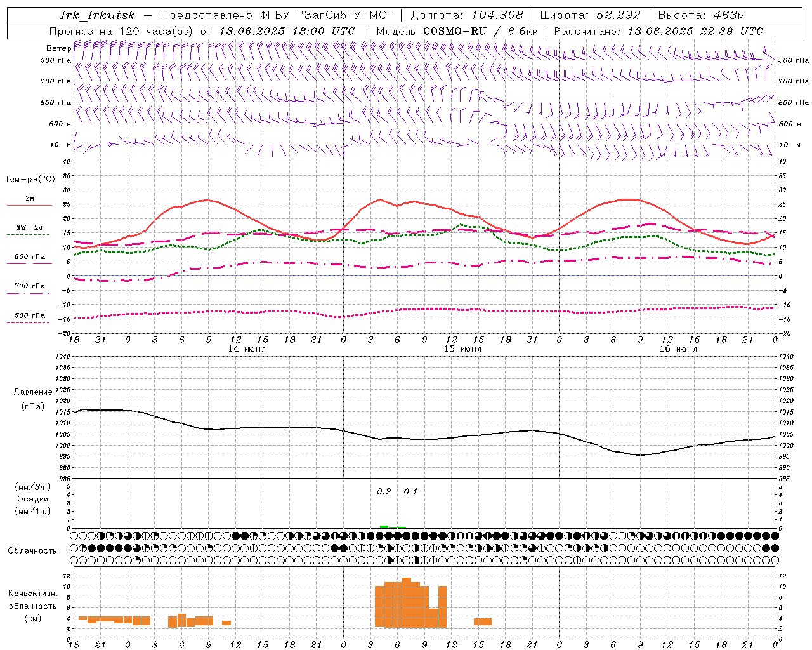
Task: Click the (гПа) pressure unit label
Action: pos(33,407)
